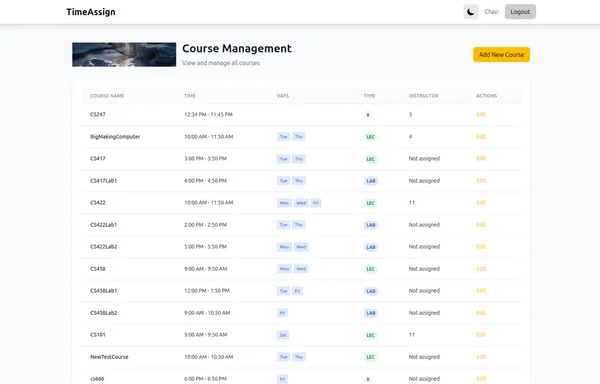This screenshot has height=384, width=600.
Task: Click the Fri day tag for CS422
Action: tap(316, 203)
